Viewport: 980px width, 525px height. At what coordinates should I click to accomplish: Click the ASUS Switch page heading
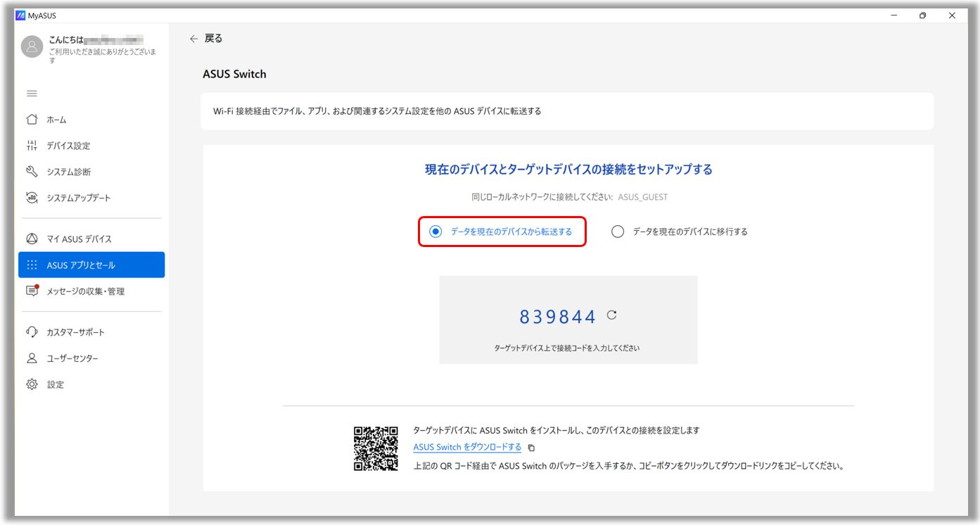coord(234,74)
